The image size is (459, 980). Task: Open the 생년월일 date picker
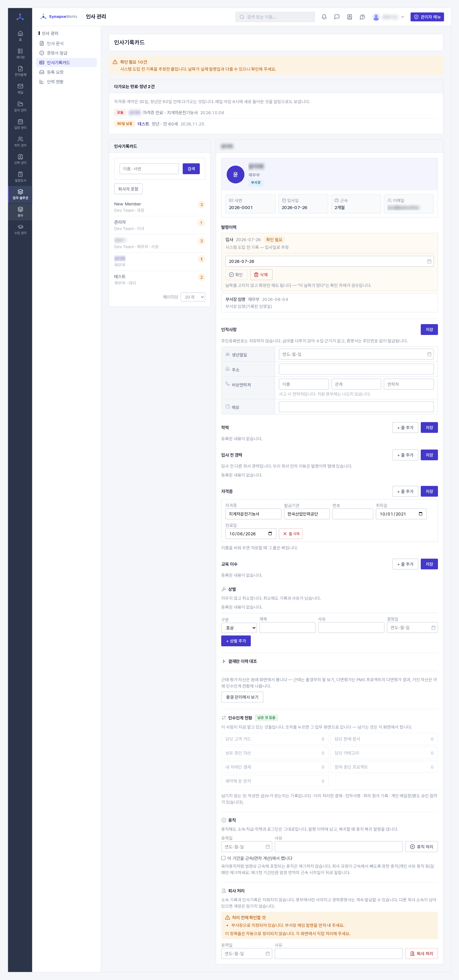coord(429,354)
